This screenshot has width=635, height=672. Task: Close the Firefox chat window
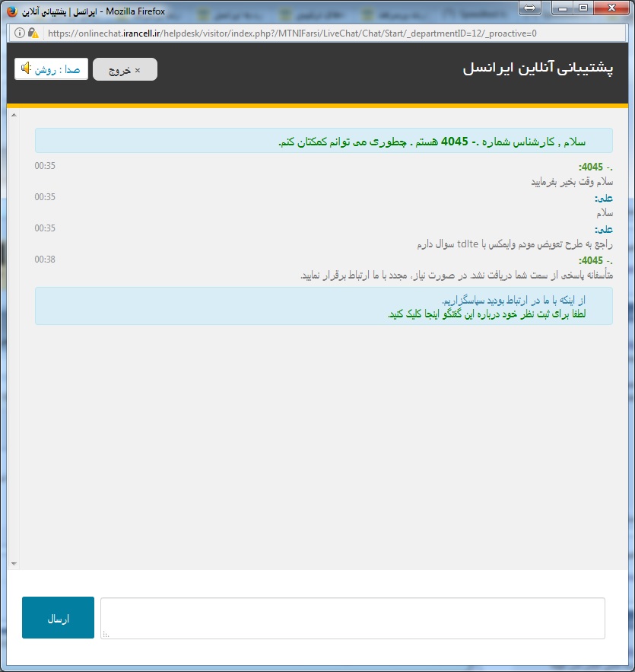tap(611, 8)
